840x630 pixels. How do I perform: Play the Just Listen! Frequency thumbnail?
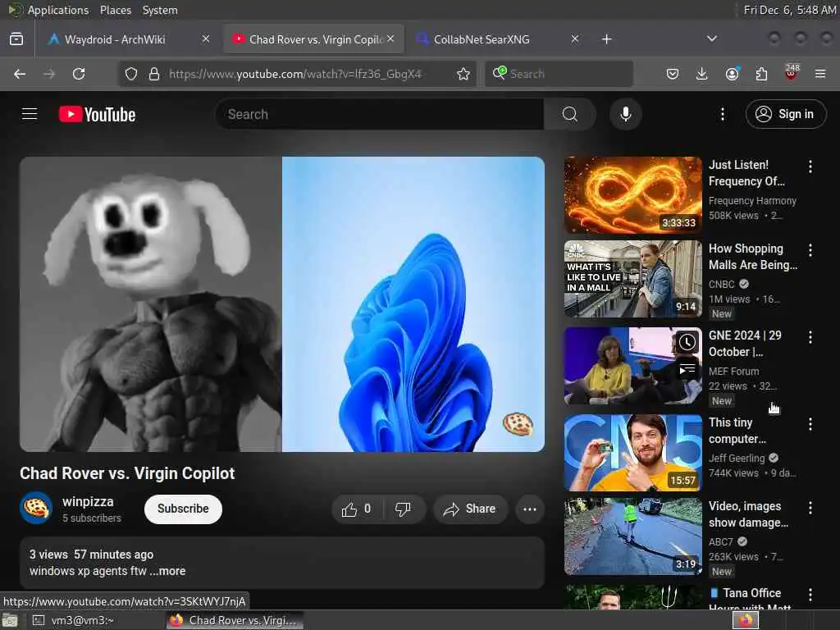[632, 195]
